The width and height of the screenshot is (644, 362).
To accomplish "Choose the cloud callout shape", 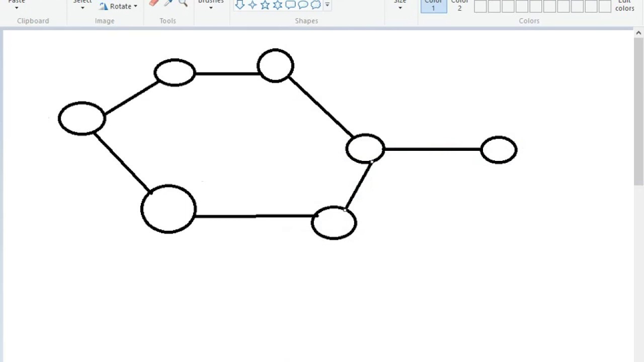I will [315, 5].
